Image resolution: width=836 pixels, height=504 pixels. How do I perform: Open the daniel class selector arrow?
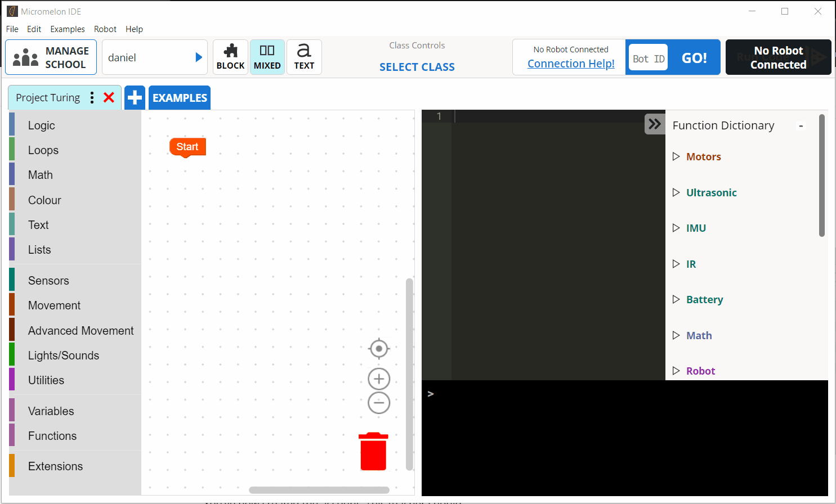pos(198,56)
